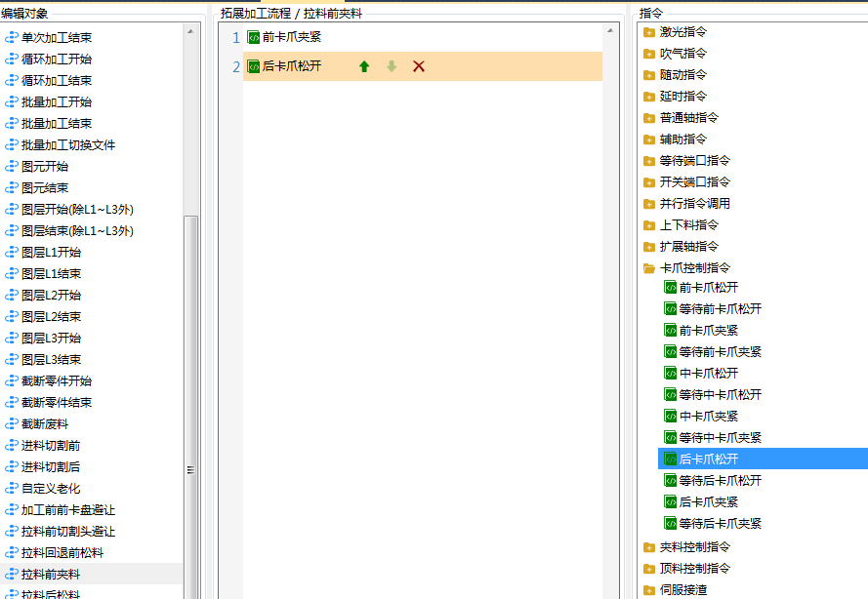Select the 前卡爪松开 command icon

click(671, 288)
